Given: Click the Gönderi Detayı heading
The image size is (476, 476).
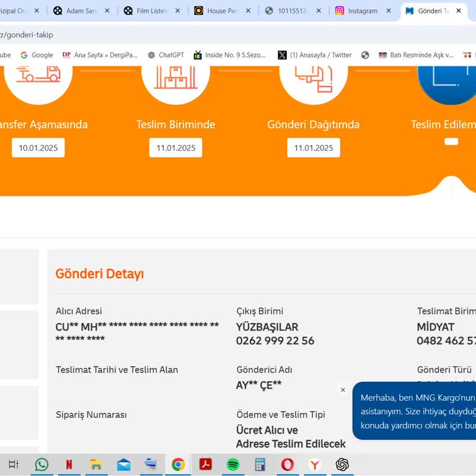Looking at the screenshot, I should pos(100,274).
